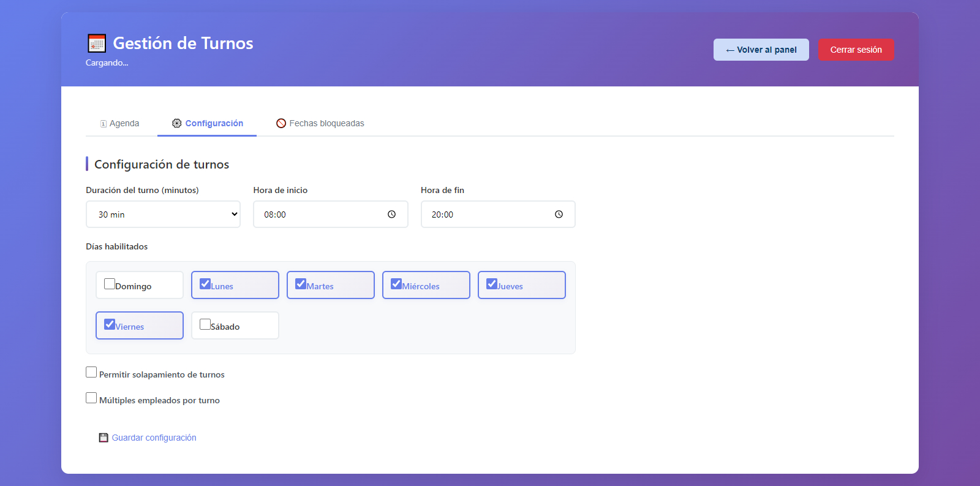The image size is (980, 486).
Task: Click the small calendar icon next to Agenda
Action: [x=104, y=124]
